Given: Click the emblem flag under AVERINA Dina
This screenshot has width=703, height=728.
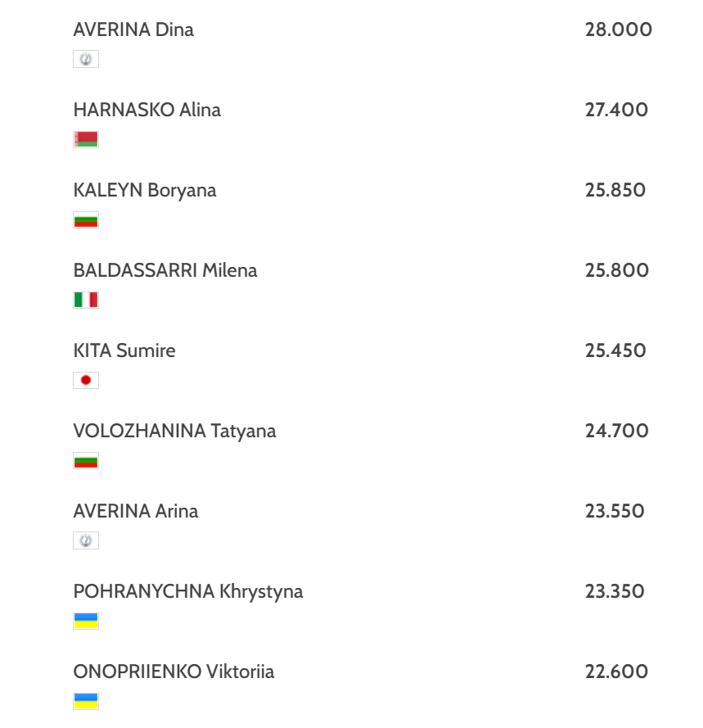Looking at the screenshot, I should [86, 59].
